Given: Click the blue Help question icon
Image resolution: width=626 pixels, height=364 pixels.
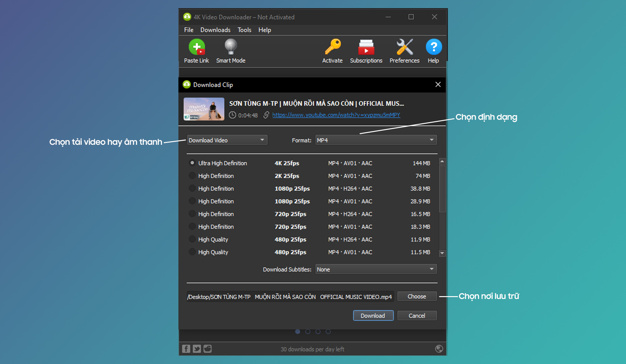Looking at the screenshot, I should (x=434, y=47).
